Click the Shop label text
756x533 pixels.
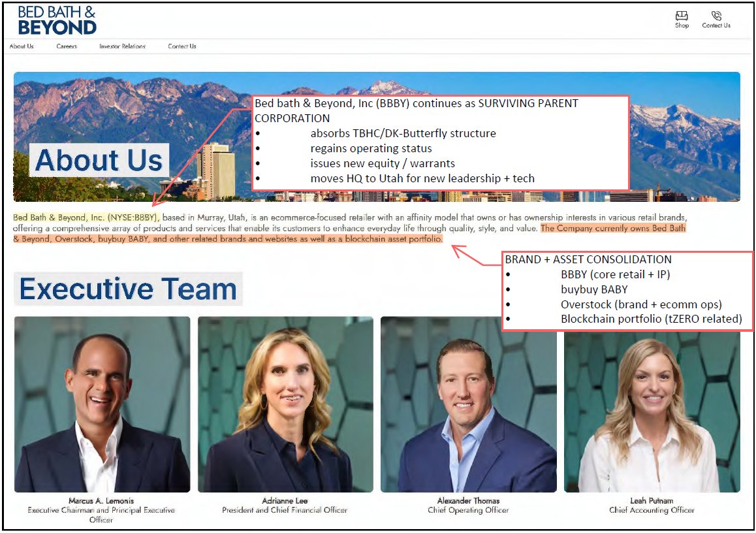[x=682, y=25]
